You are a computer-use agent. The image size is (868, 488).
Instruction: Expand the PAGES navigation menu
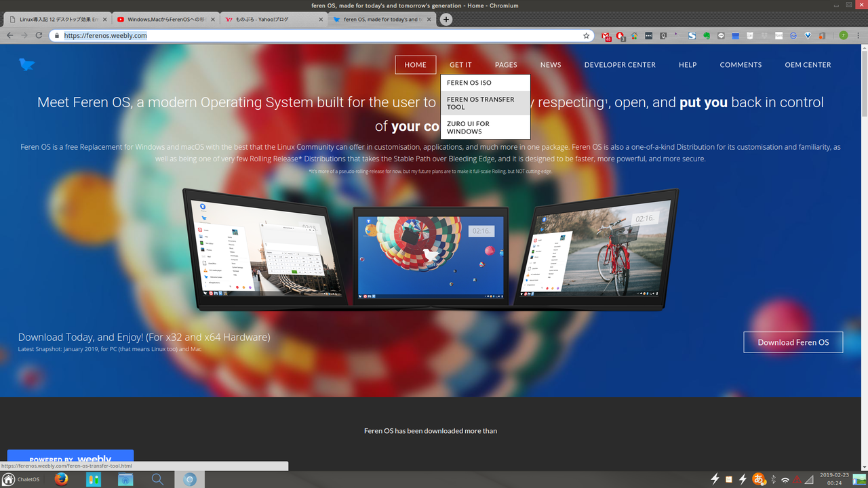506,65
